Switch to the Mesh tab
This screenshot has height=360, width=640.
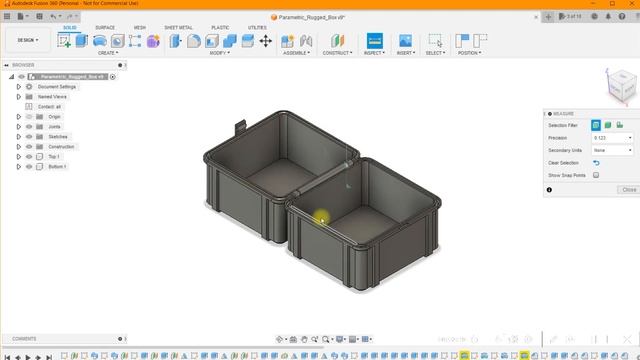(140, 27)
